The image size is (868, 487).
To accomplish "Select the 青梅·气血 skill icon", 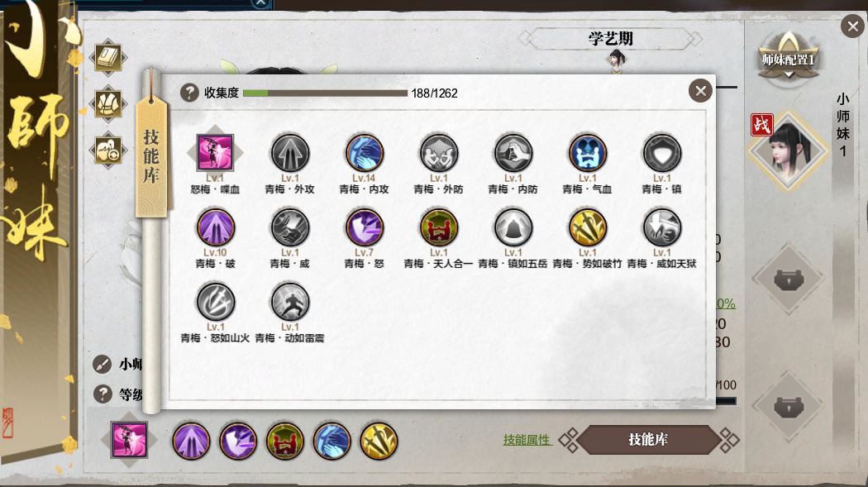I will 587,153.
